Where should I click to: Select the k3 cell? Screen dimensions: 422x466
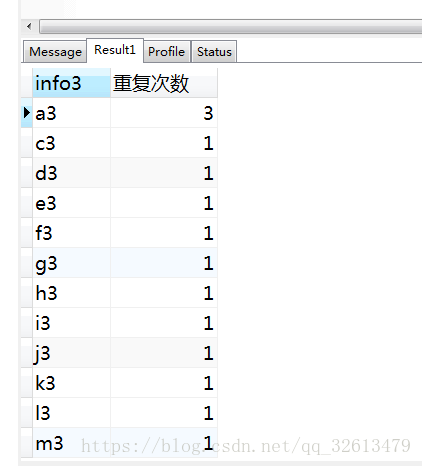(x=71, y=383)
